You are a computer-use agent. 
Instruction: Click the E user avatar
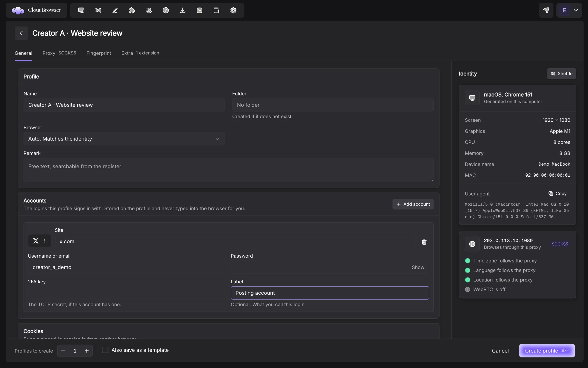pyautogui.click(x=564, y=10)
